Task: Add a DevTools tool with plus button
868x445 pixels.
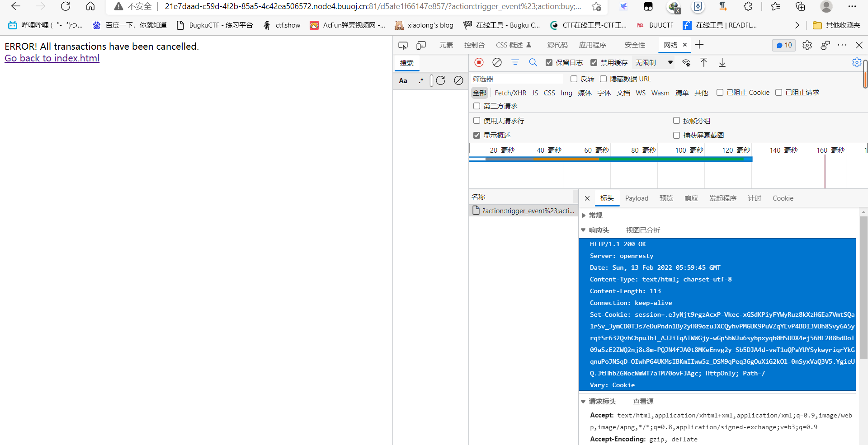Action: point(699,45)
